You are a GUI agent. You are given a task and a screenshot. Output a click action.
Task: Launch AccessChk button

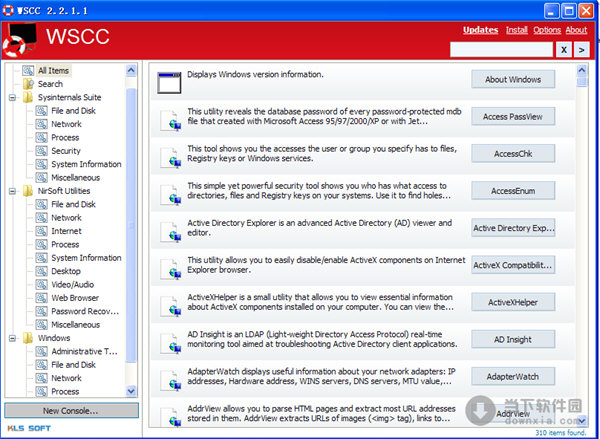(513, 153)
